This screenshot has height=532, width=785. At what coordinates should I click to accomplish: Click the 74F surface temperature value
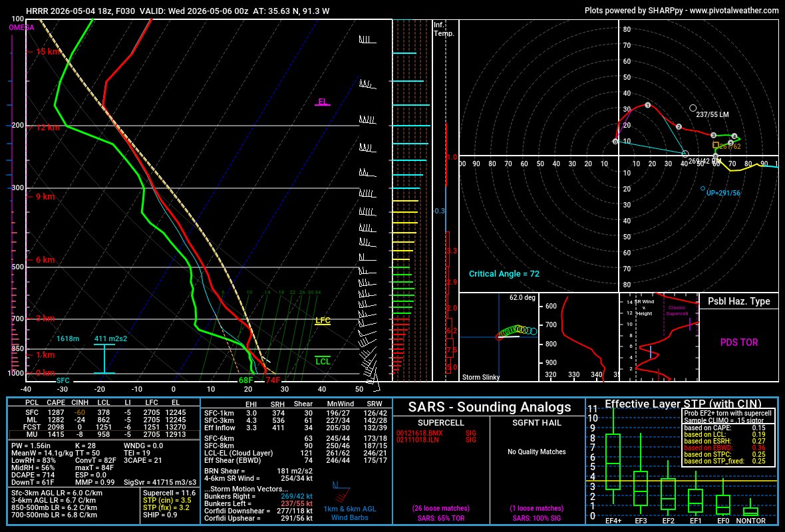pos(273,380)
